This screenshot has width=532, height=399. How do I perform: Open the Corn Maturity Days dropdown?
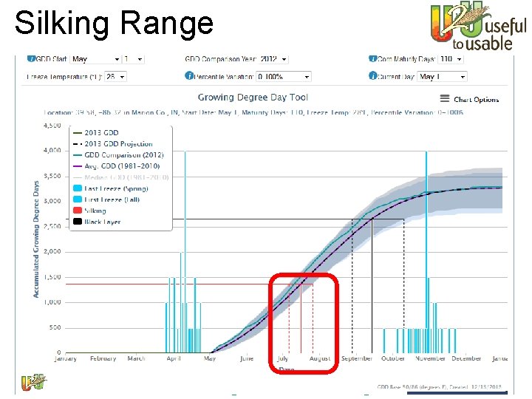click(x=451, y=59)
